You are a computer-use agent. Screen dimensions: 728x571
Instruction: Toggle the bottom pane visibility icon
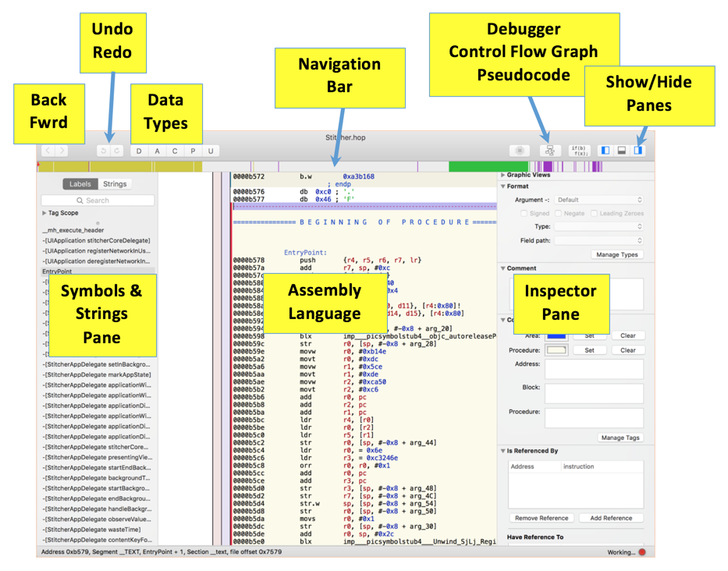622,151
